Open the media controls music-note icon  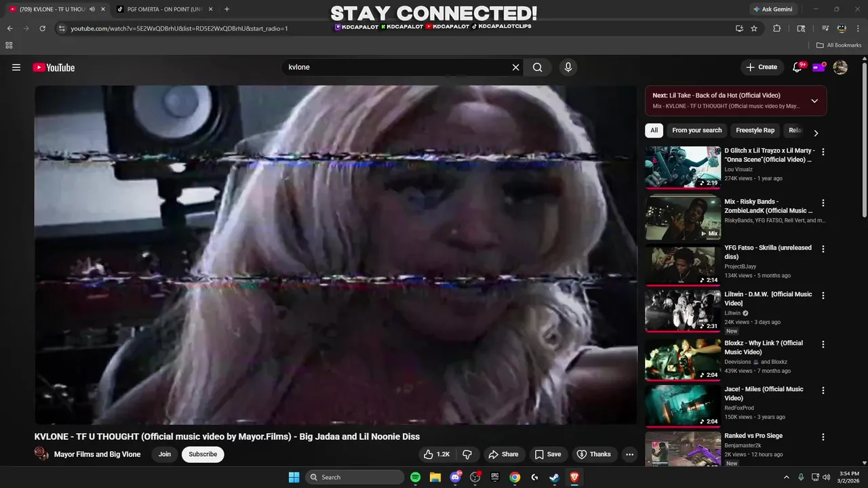click(825, 28)
